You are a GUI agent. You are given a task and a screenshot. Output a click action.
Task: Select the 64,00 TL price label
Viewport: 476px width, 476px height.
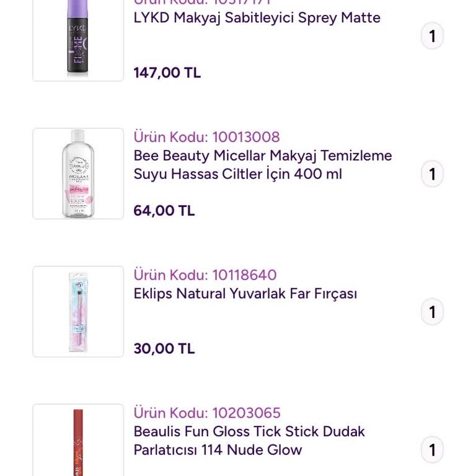164,211
